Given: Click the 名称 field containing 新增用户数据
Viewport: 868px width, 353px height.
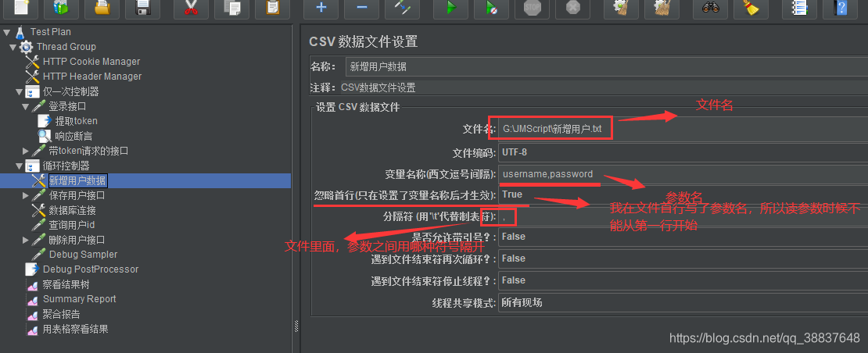Looking at the screenshot, I should click(x=606, y=67).
